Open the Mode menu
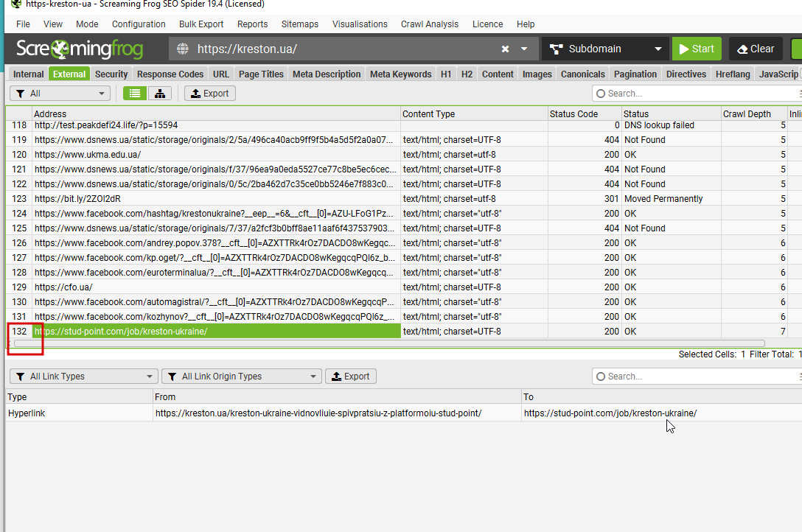 [87, 24]
